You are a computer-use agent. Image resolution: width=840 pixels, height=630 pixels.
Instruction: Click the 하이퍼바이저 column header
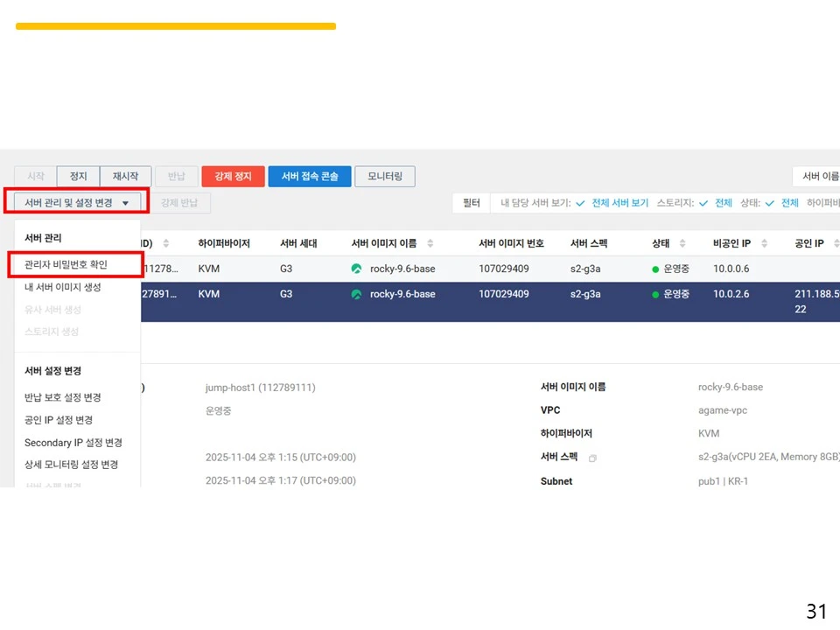[x=224, y=243]
